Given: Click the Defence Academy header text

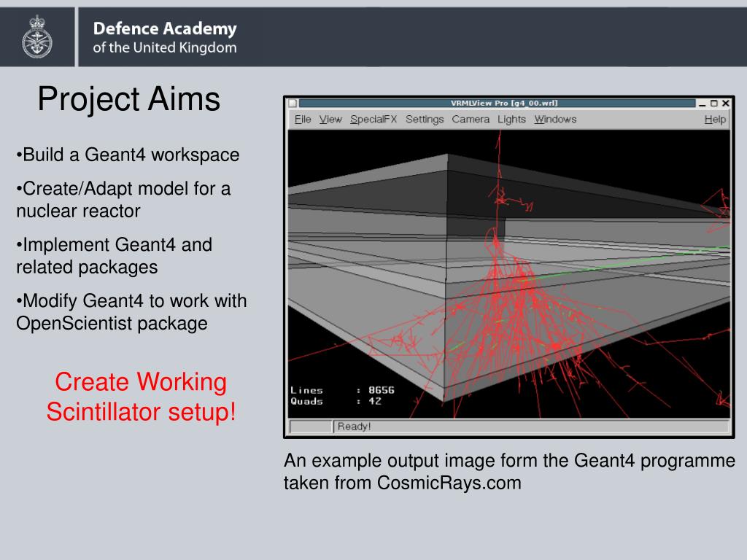Looking at the screenshot, I should point(165,37).
